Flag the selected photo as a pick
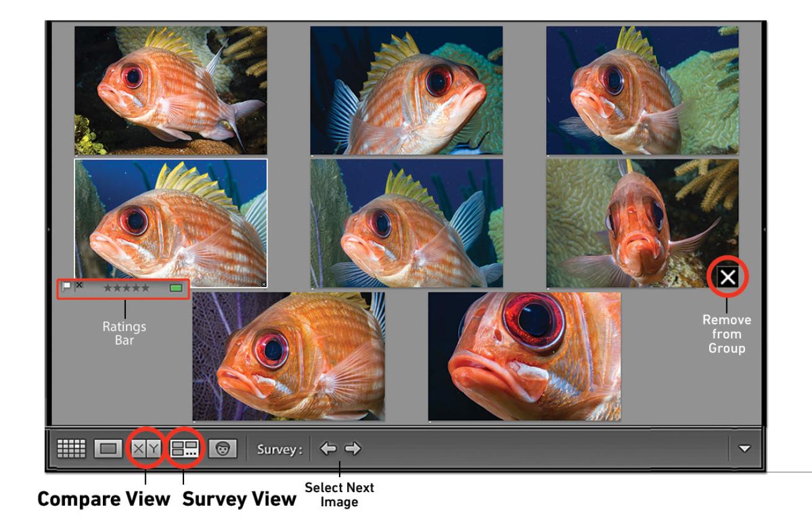The width and height of the screenshot is (812, 528). click(x=65, y=287)
